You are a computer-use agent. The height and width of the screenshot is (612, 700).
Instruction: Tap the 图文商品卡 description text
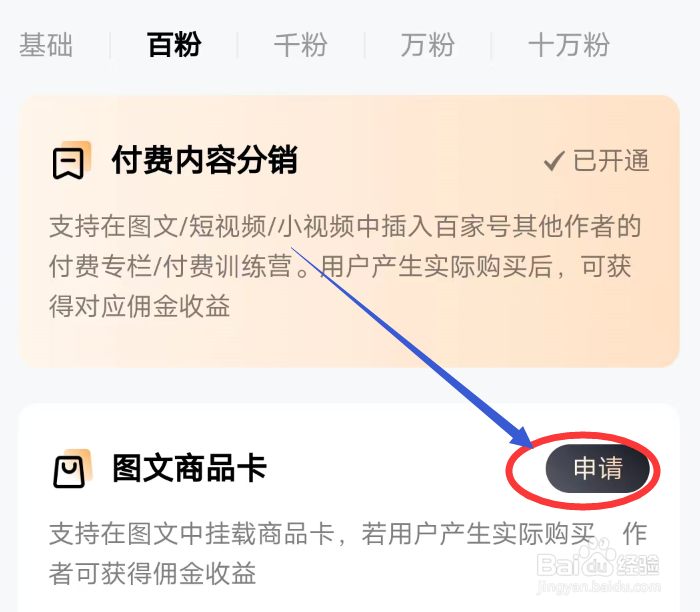(x=347, y=554)
